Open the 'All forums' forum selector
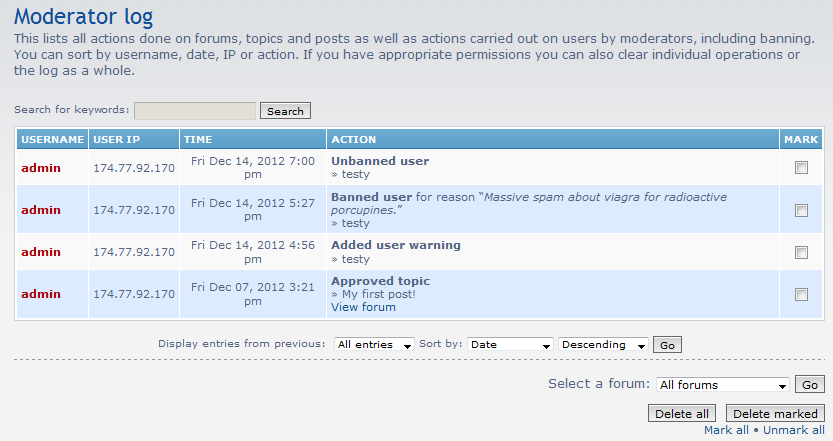Image resolution: width=833 pixels, height=441 pixels. pos(723,385)
